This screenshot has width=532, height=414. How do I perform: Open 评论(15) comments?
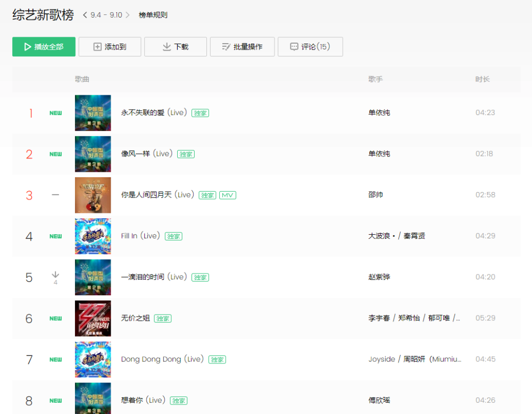click(x=310, y=47)
